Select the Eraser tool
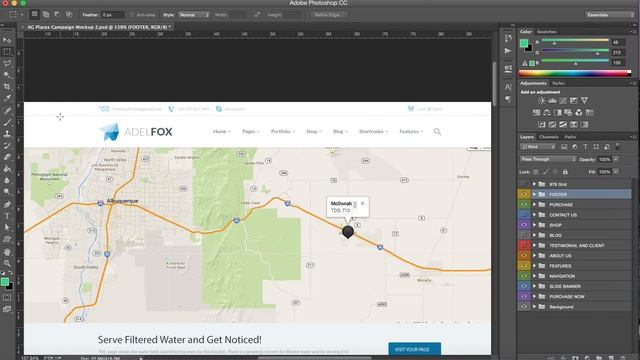640x360 pixels. tap(7, 157)
